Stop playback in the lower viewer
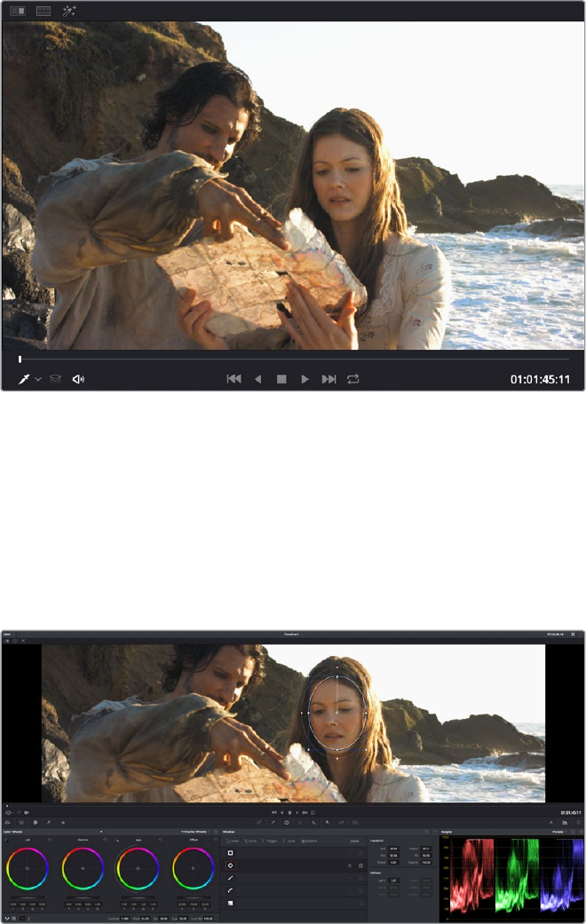 tap(289, 812)
